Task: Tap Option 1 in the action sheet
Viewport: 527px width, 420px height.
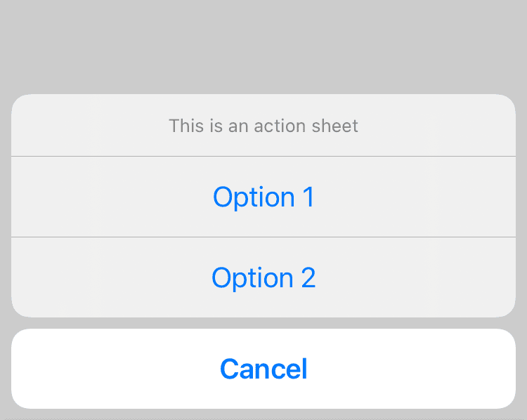Action: (x=263, y=197)
